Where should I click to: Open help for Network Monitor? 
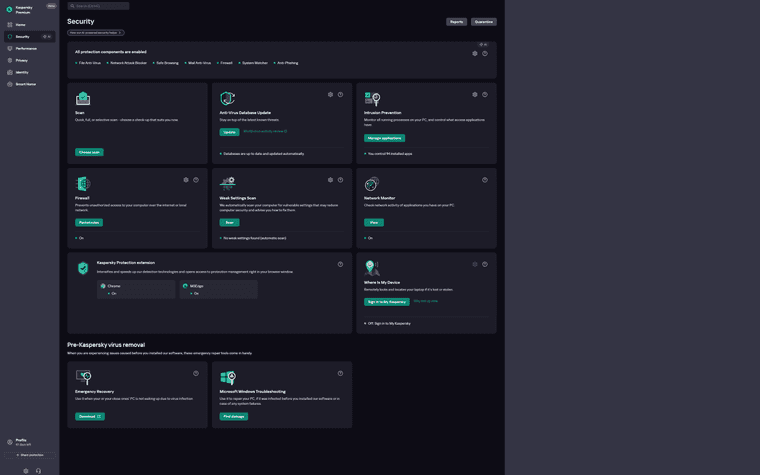[485, 180]
